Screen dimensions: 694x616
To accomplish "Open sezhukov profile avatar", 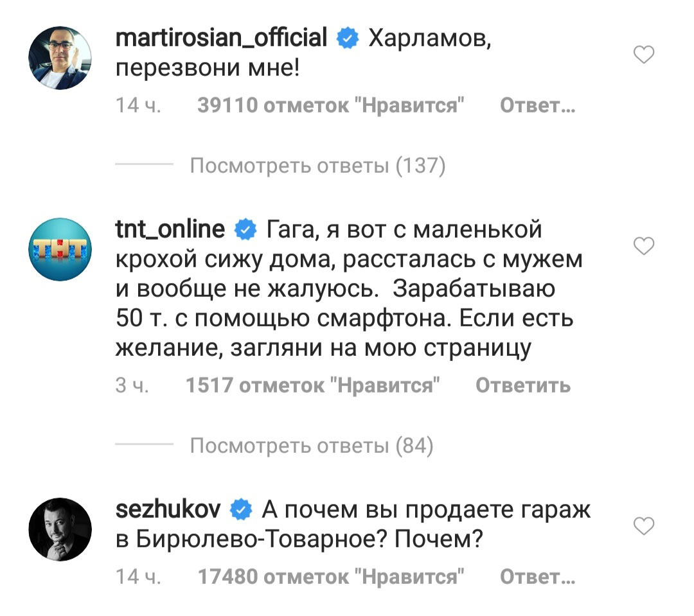I will [60, 529].
